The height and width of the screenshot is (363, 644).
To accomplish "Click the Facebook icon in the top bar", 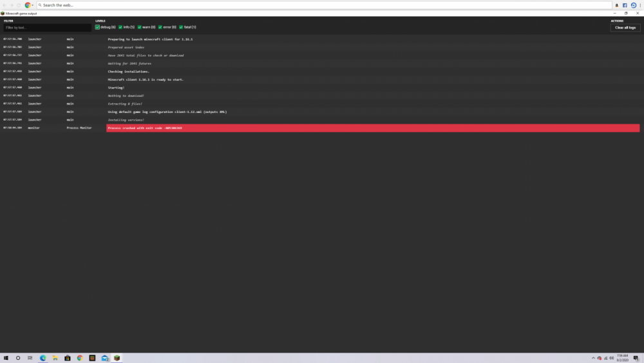I will coord(625,5).
